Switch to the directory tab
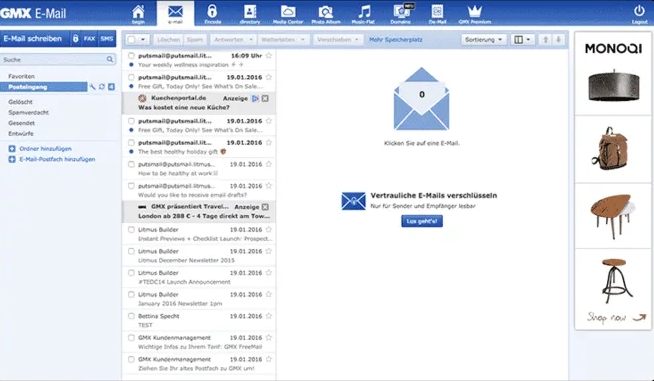The width and height of the screenshot is (654, 381). point(250,14)
